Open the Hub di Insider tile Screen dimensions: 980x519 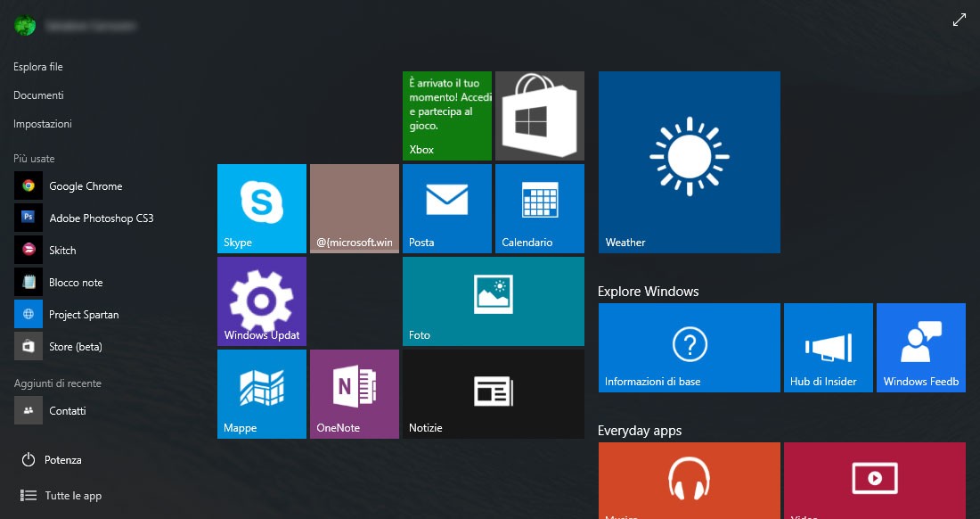(829, 348)
